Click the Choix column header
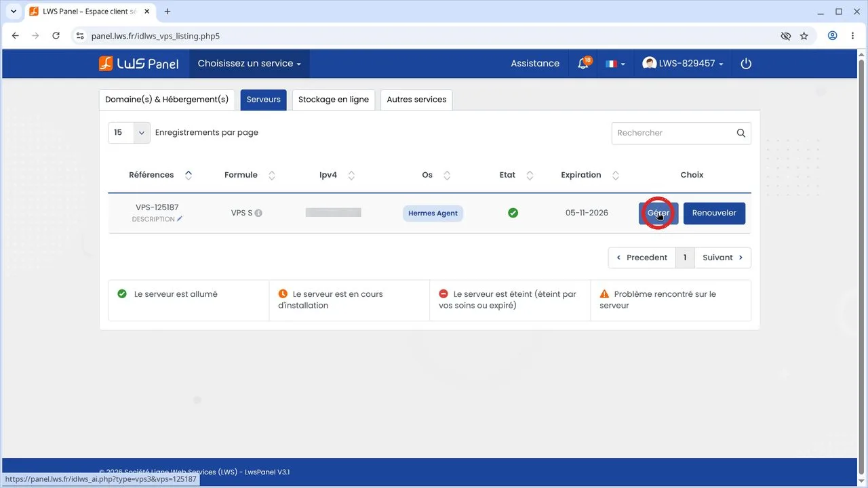The width and height of the screenshot is (868, 488). (692, 175)
